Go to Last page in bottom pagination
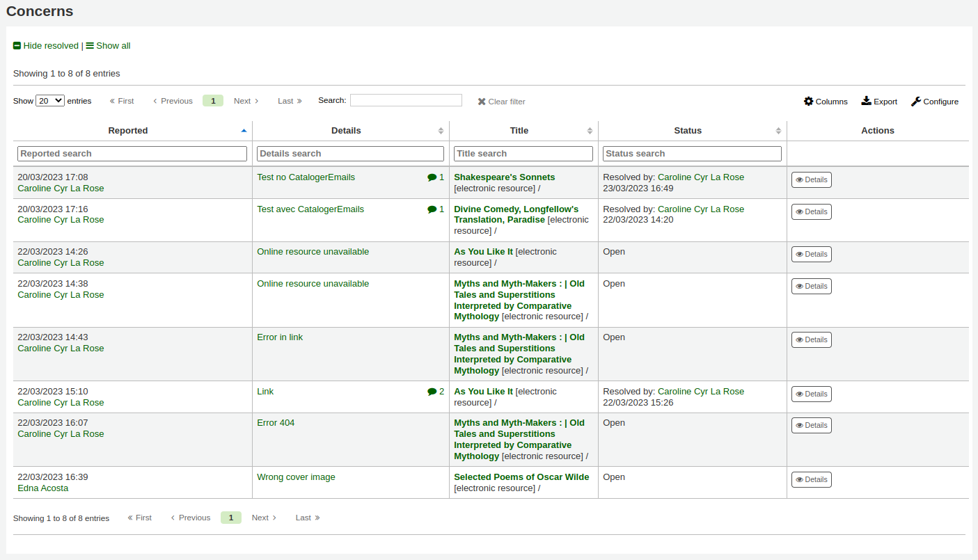Image resolution: width=978 pixels, height=560 pixels. (x=308, y=518)
